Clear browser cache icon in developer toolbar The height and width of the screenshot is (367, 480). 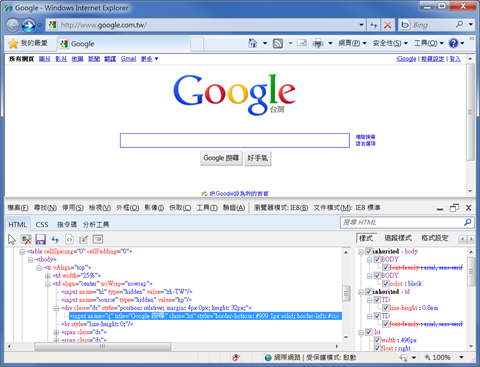26,239
